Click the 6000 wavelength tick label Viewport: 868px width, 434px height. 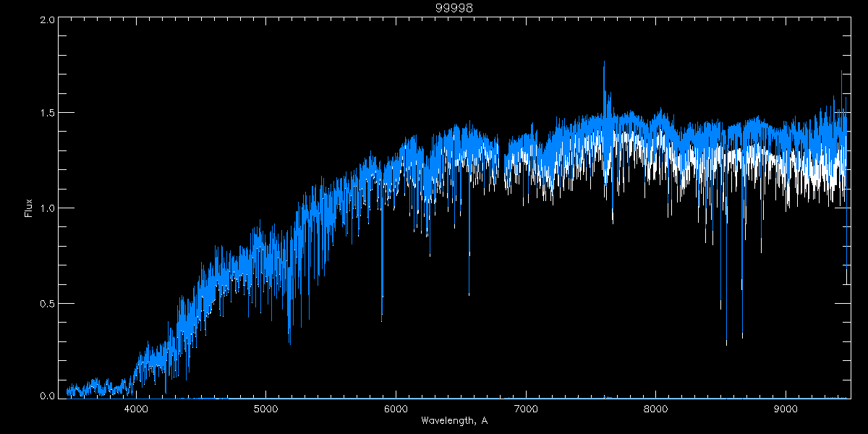(x=396, y=409)
